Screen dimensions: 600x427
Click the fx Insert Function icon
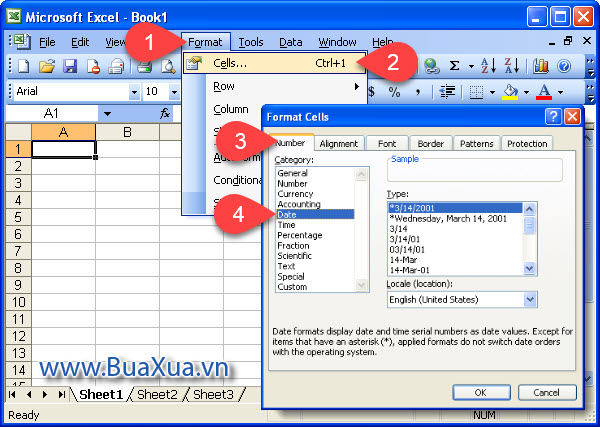click(165, 113)
